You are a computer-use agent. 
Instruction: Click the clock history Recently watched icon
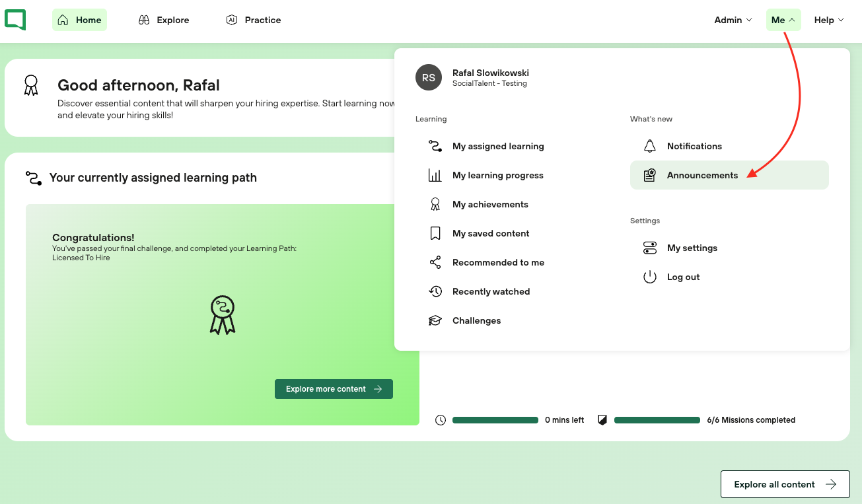click(435, 291)
